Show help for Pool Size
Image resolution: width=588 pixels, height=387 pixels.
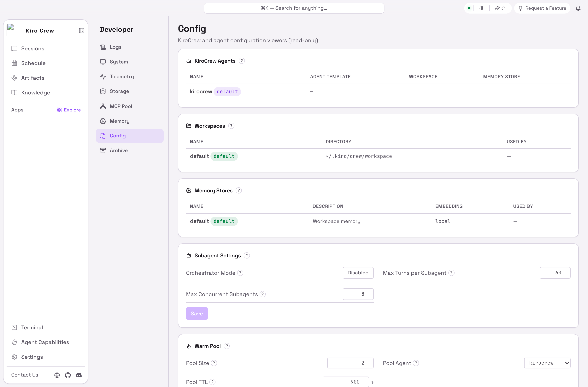(214, 363)
